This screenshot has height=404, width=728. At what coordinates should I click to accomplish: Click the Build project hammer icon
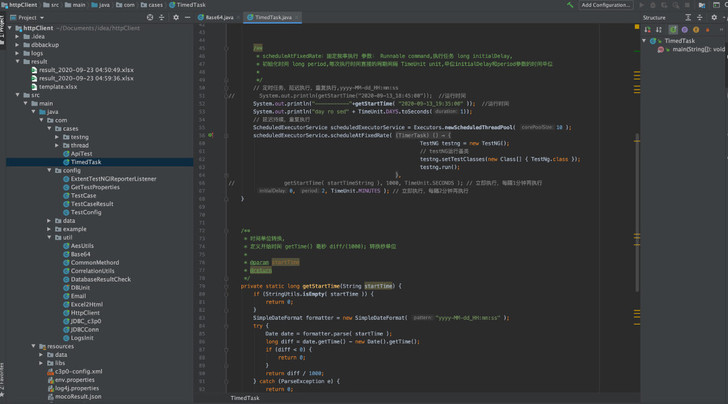tap(571, 5)
